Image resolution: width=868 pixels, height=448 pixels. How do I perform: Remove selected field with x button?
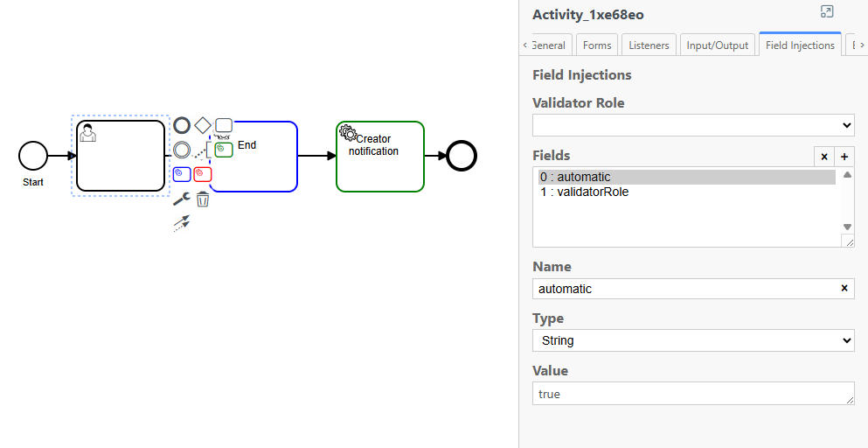tap(824, 157)
